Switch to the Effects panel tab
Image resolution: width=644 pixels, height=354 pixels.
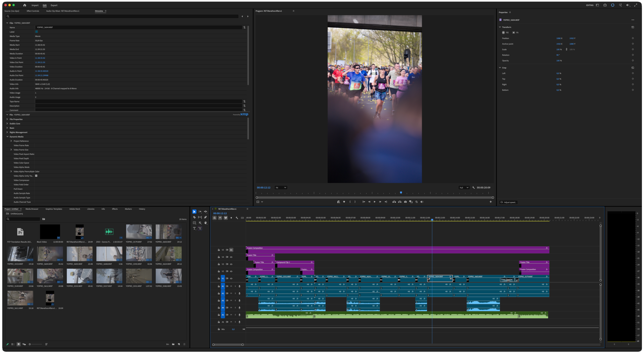coord(115,209)
